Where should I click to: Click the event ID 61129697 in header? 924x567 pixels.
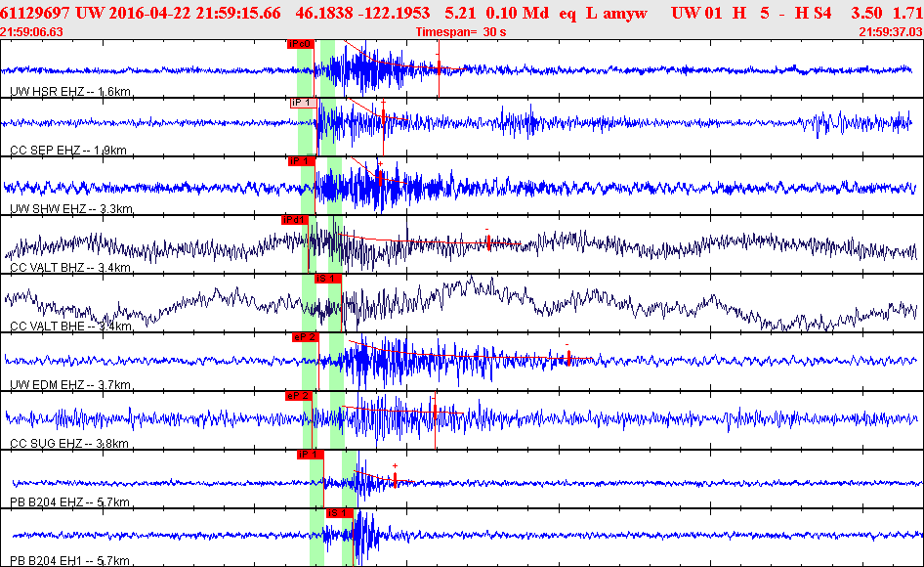(35, 13)
